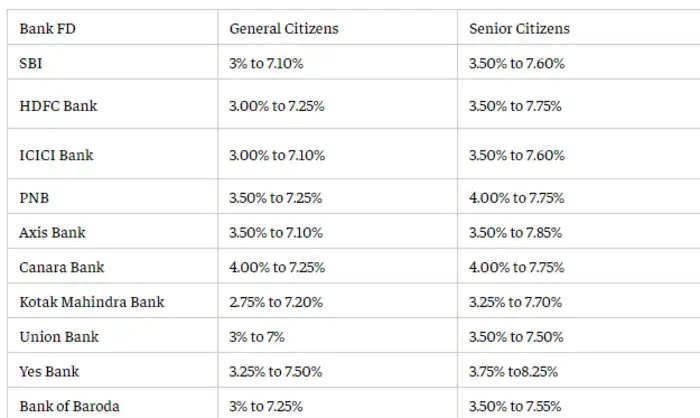Click the Union Bank cell

(x=58, y=337)
